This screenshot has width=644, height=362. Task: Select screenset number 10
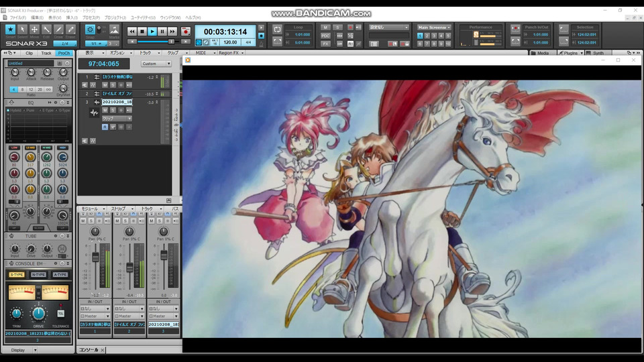[x=448, y=44]
